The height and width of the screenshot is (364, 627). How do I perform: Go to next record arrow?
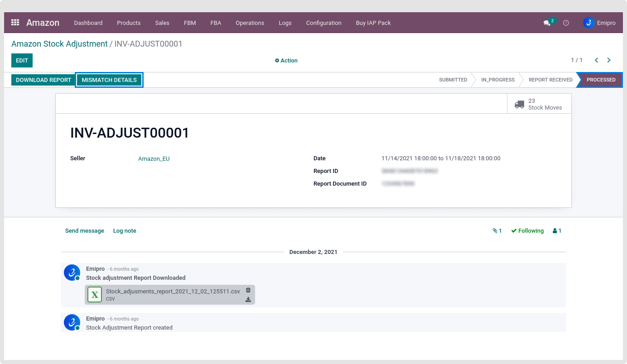(609, 60)
